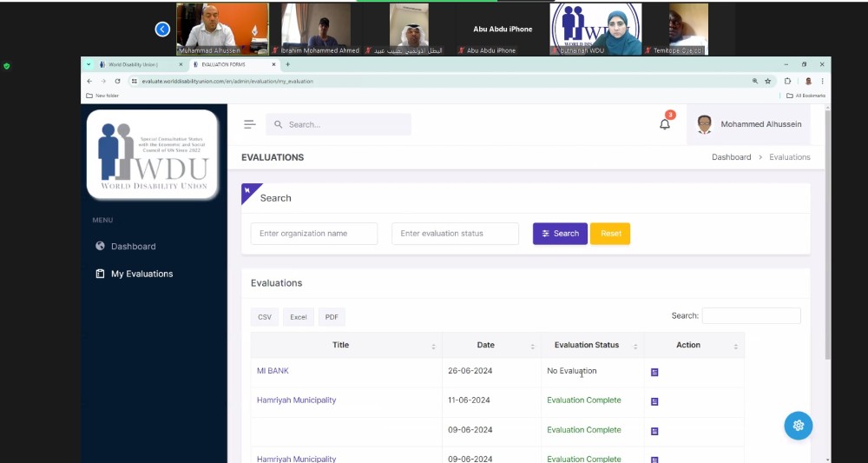Click the action form icon for MI BANK

click(x=654, y=372)
